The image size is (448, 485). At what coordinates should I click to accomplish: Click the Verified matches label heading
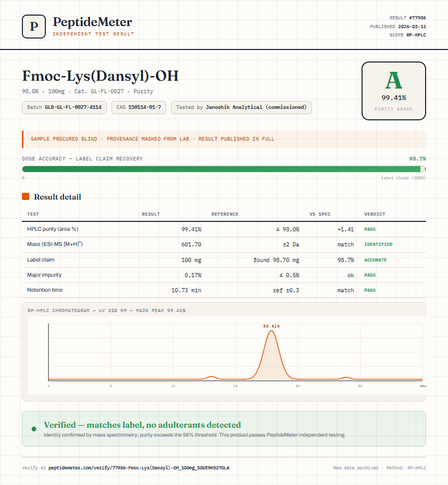(x=142, y=425)
